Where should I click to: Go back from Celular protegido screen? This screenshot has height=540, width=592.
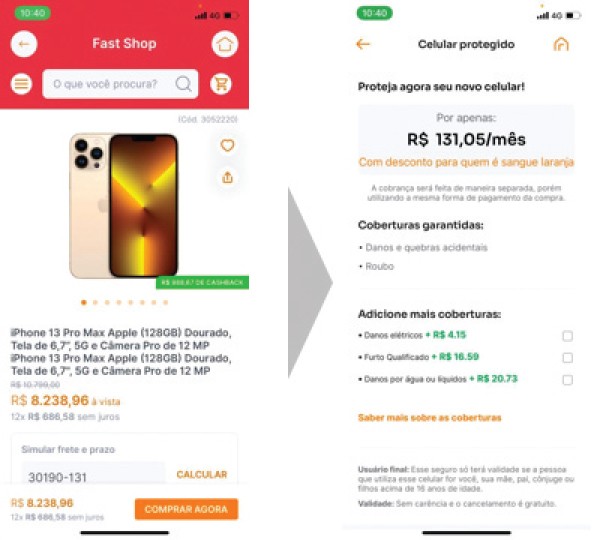pos(363,44)
